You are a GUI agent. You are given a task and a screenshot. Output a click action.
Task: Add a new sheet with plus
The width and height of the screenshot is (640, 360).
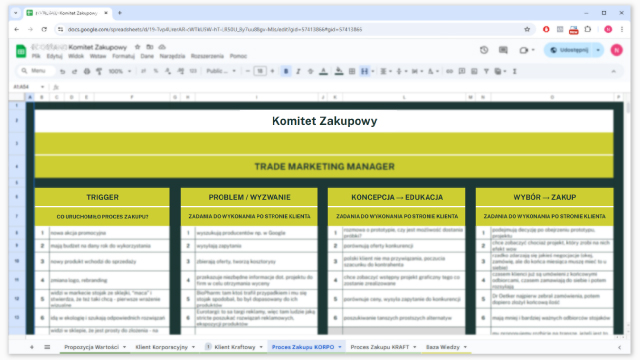click(31, 347)
